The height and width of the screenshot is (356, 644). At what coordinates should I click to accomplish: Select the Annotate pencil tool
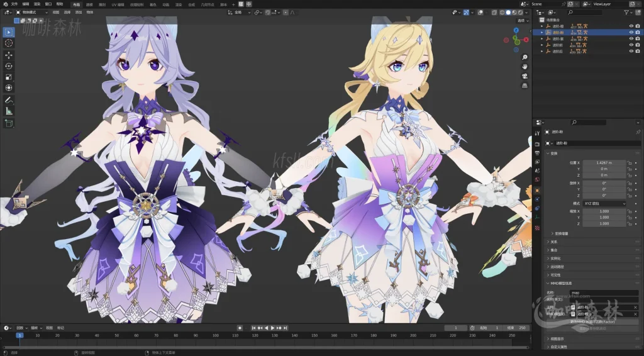(9, 100)
